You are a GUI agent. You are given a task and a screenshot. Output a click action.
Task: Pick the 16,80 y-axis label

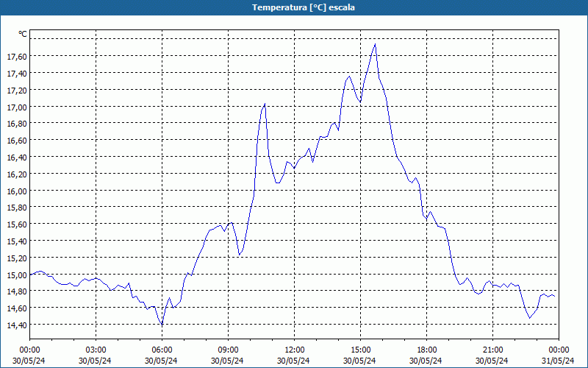pyautogui.click(x=17, y=124)
